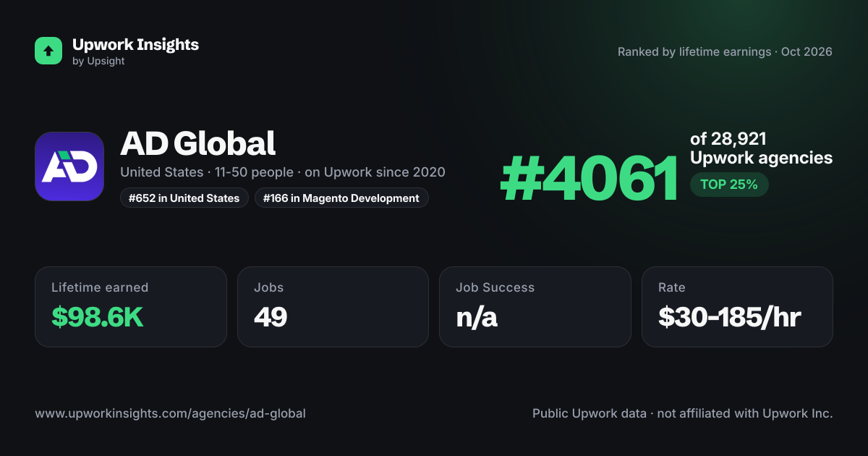Image resolution: width=868 pixels, height=456 pixels.
Task: Open the AD Global agency logo
Action: point(69,166)
